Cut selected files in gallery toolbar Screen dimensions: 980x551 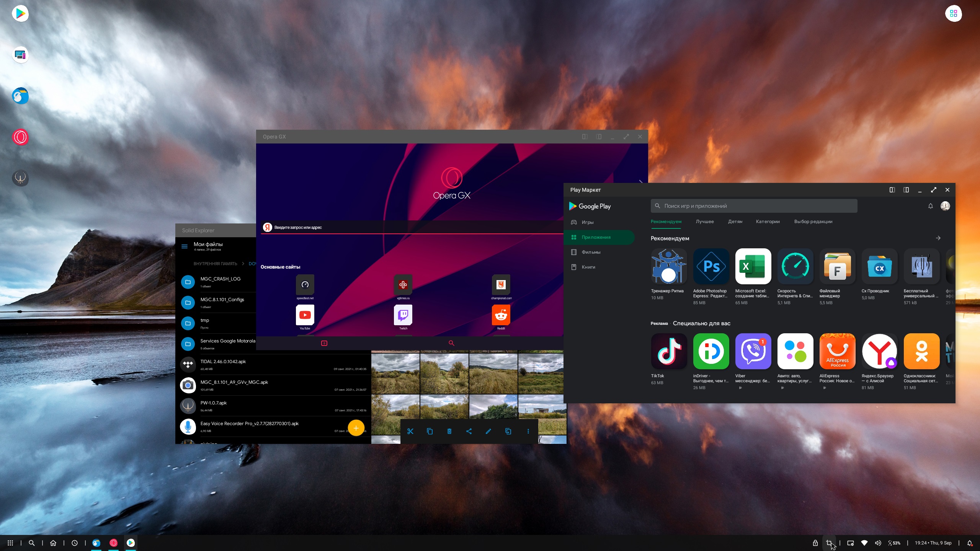(410, 431)
